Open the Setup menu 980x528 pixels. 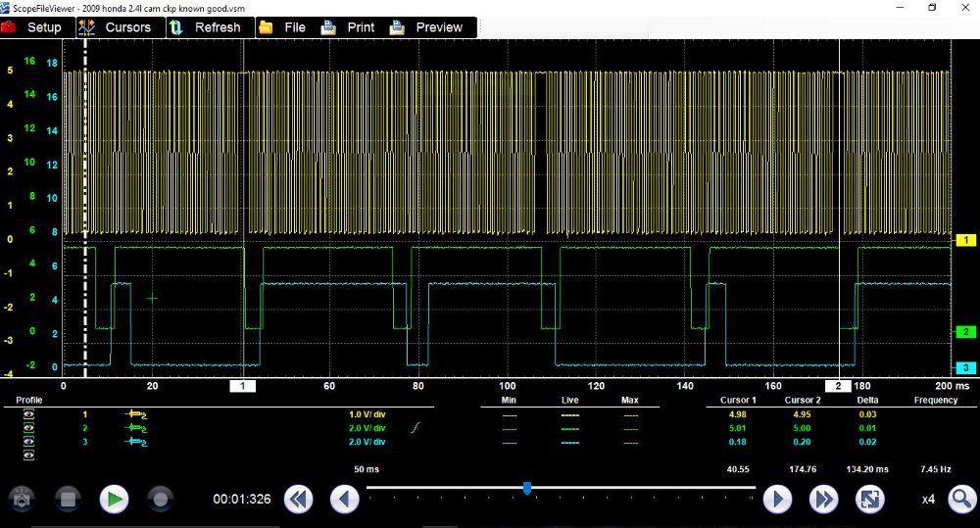tap(33, 27)
